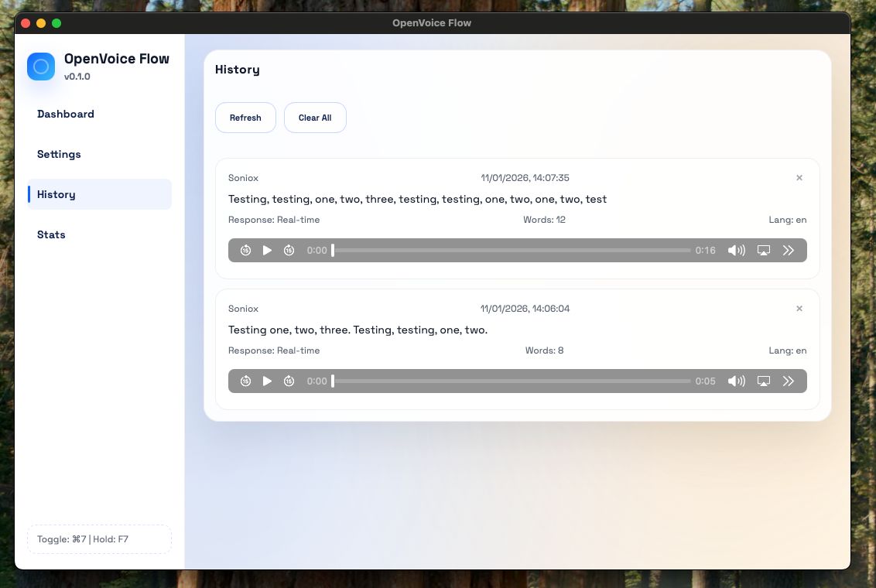This screenshot has width=876, height=588.
Task: Click the v0.1.0 version label
Action: coord(77,77)
